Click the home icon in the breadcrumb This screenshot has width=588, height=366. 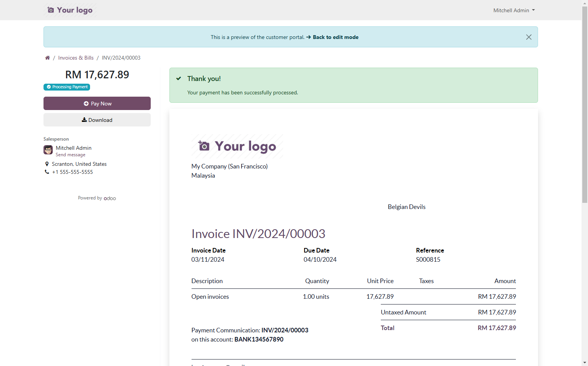[47, 58]
